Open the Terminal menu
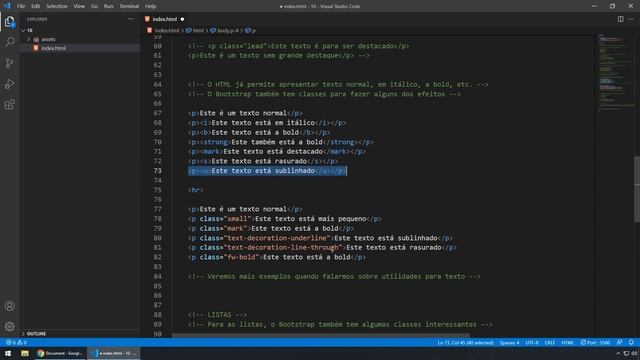Screen dimensions: 640x360 (129, 6)
